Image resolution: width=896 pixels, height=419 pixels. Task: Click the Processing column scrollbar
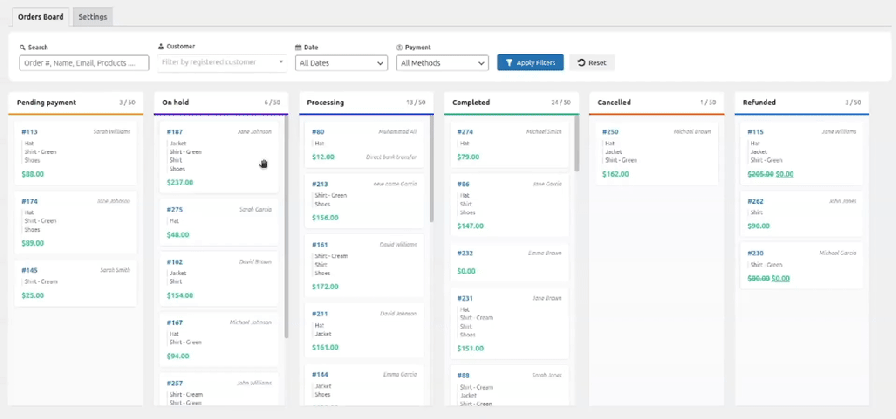[431, 169]
